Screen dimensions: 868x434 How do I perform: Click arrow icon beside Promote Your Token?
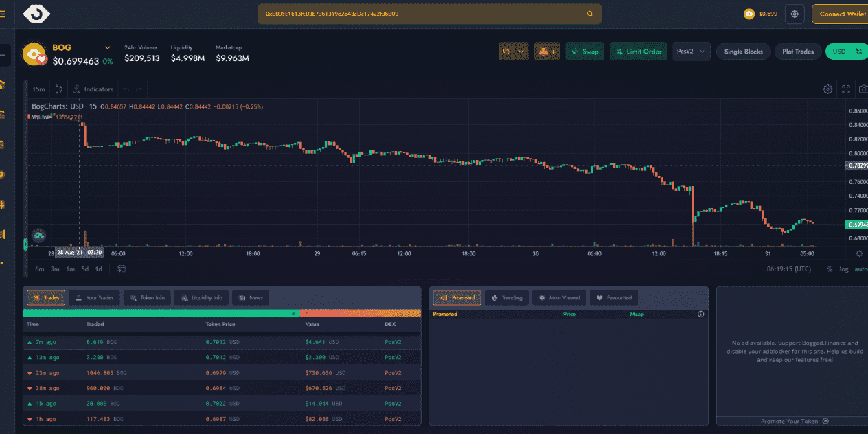[x=825, y=422]
